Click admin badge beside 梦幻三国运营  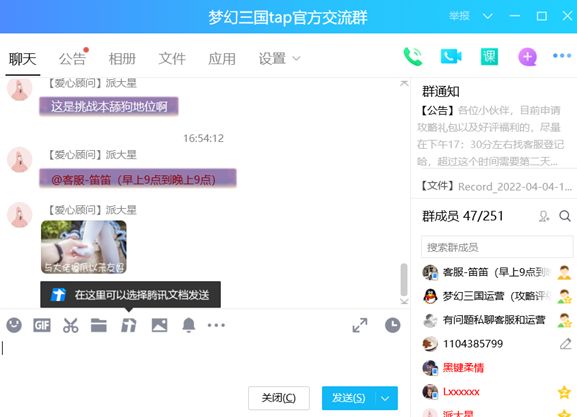click(564, 296)
